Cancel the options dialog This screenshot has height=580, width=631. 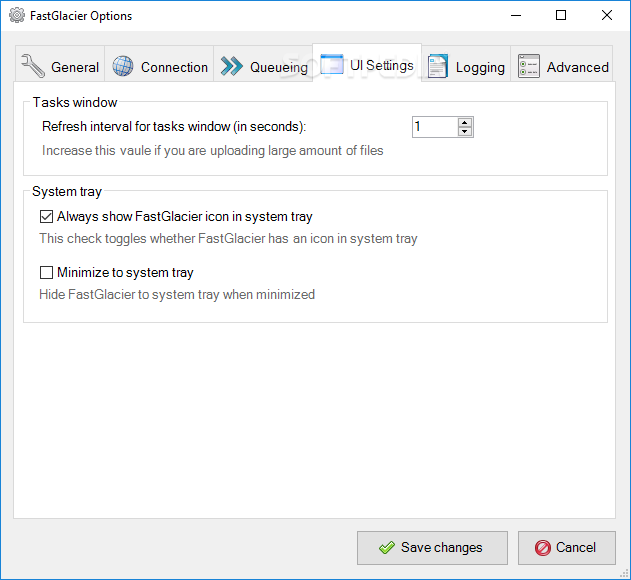click(567, 548)
